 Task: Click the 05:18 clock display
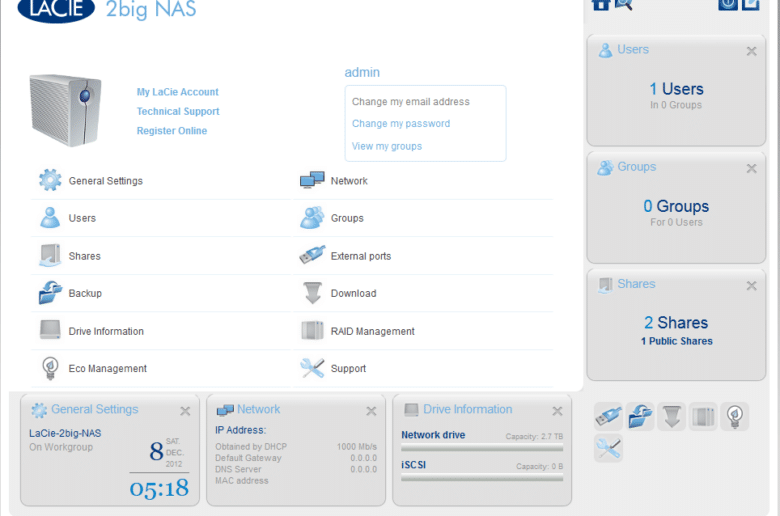coord(159,488)
